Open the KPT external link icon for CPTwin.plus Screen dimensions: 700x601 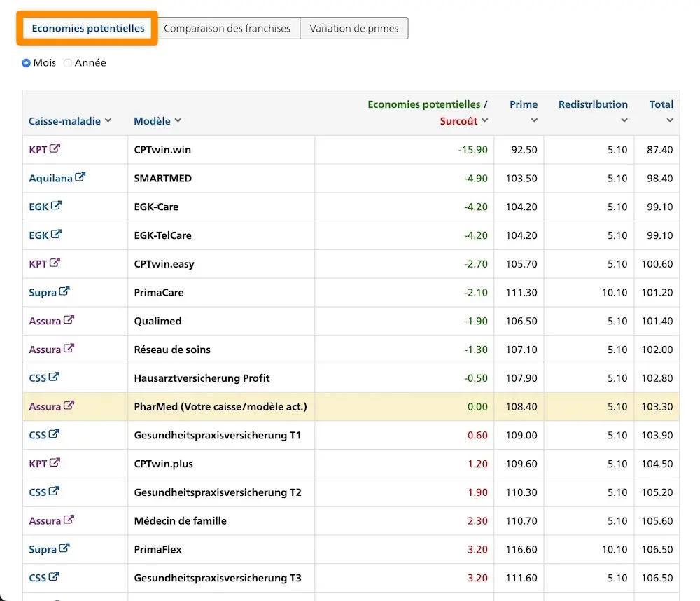pos(55,463)
